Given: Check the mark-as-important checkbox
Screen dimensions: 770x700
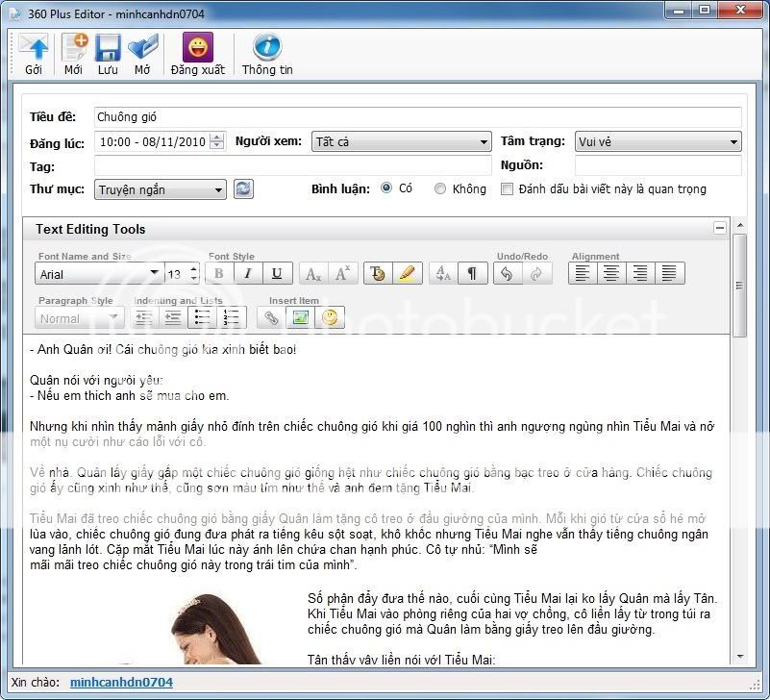Looking at the screenshot, I should pyautogui.click(x=507, y=188).
